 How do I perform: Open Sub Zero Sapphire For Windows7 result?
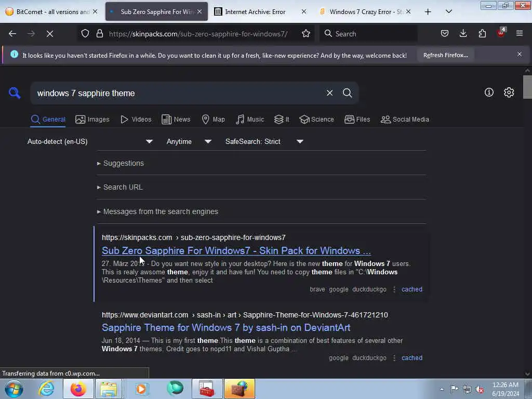pos(236,251)
